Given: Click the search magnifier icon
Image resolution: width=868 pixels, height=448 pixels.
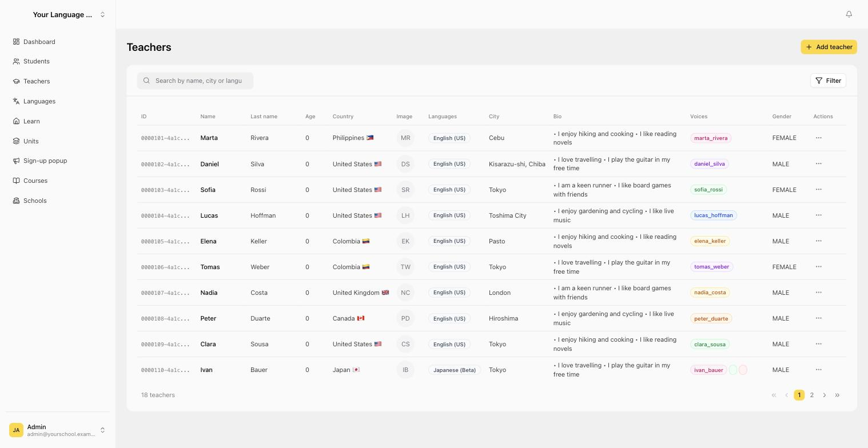Looking at the screenshot, I should point(146,81).
